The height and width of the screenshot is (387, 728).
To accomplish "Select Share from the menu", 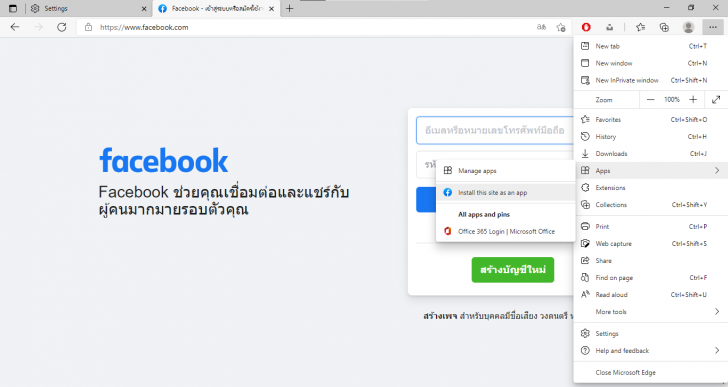I will point(650,260).
